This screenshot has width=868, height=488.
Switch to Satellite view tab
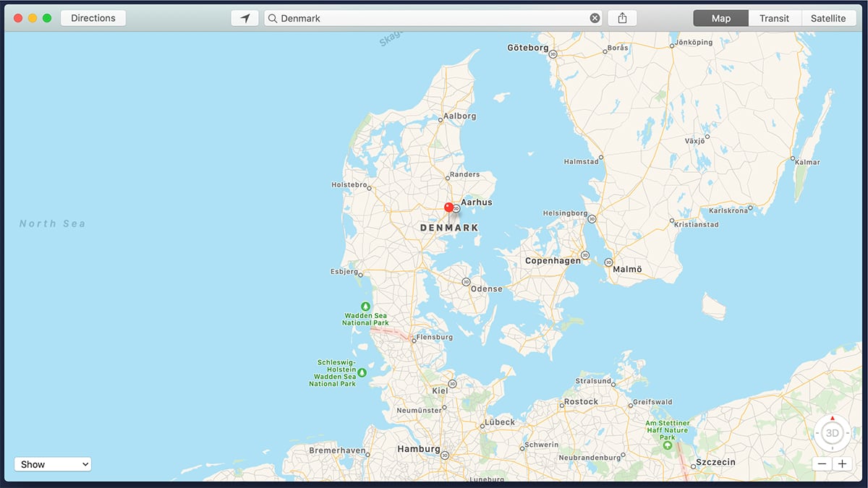tap(828, 18)
